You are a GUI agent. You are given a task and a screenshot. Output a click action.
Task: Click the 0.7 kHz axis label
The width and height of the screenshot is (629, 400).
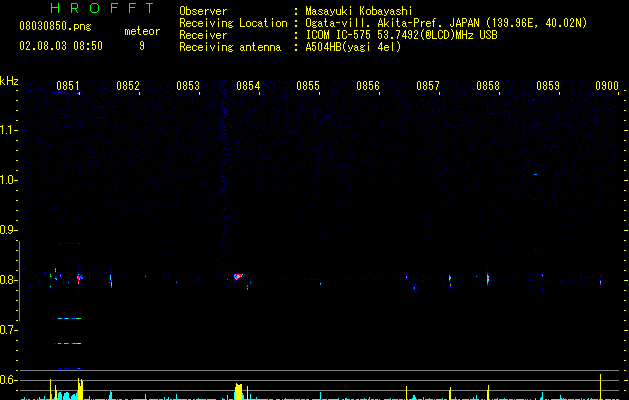coord(8,330)
